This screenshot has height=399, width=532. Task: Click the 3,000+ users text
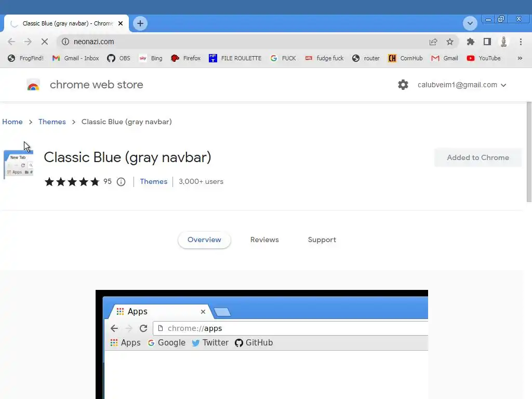[201, 181]
